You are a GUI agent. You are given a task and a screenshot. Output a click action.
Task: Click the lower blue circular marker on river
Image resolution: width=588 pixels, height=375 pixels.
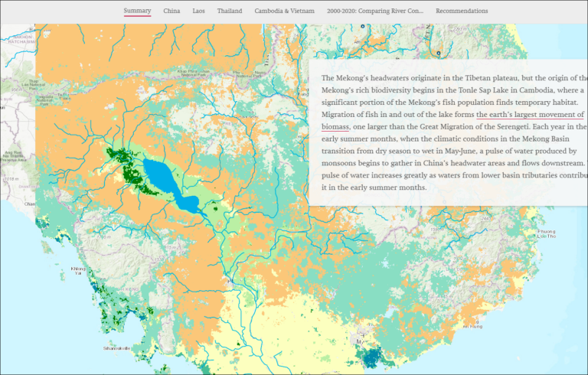[x=439, y=54]
